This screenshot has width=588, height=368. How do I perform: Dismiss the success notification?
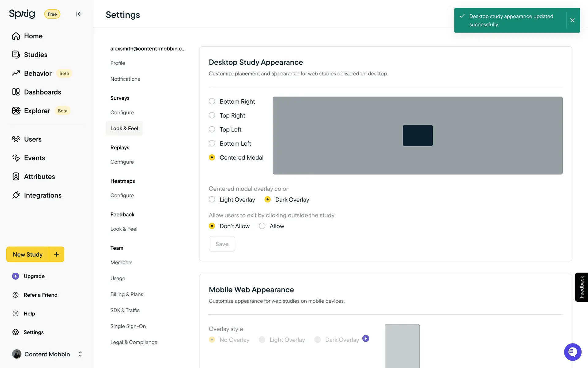[572, 20]
